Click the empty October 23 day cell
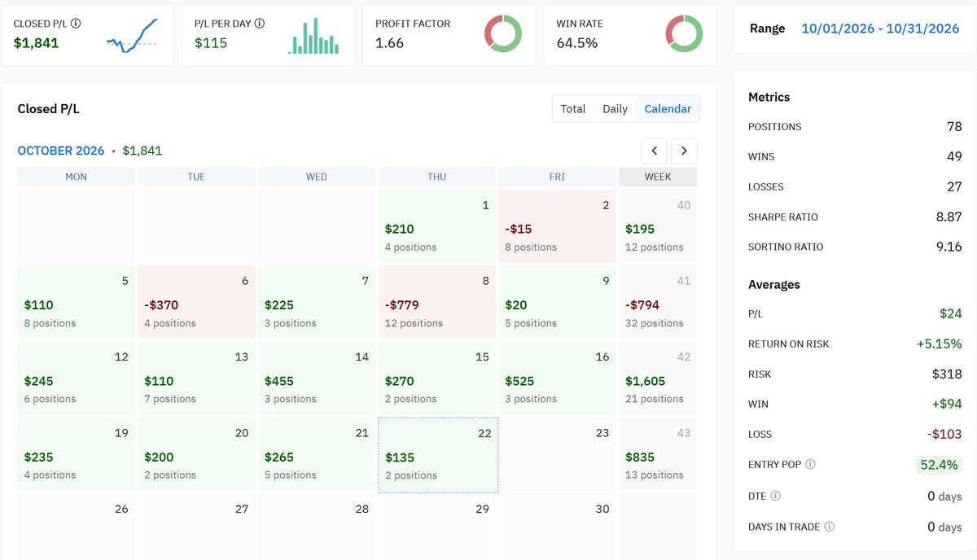 [557, 454]
